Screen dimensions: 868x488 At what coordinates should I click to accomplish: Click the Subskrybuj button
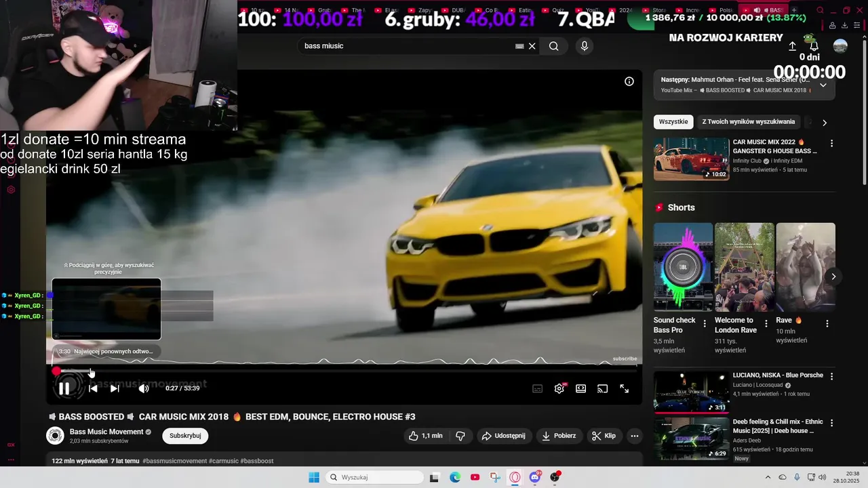coord(185,436)
